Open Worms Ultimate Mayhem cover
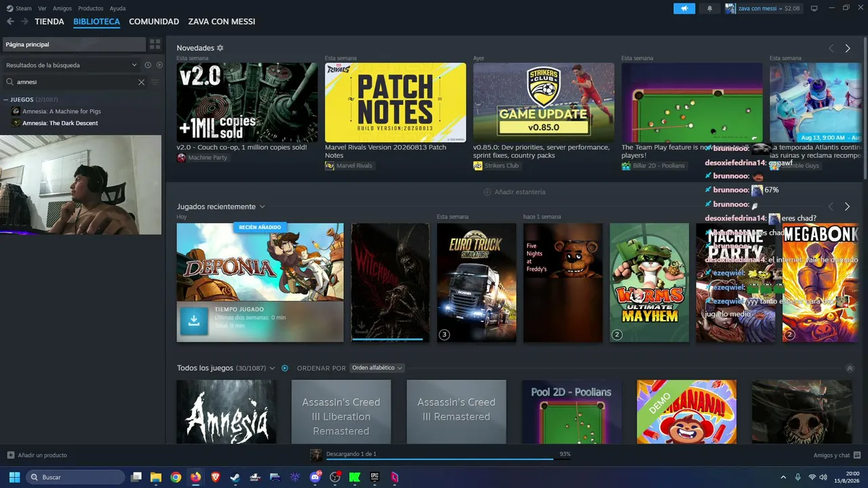The height and width of the screenshot is (488, 868). pos(650,283)
